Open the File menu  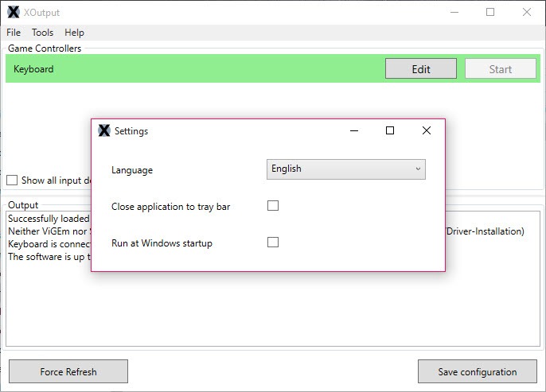pos(14,33)
